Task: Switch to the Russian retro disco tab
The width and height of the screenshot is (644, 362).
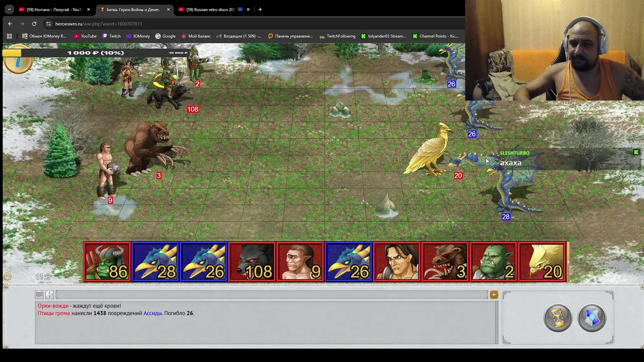Action: click(x=214, y=10)
